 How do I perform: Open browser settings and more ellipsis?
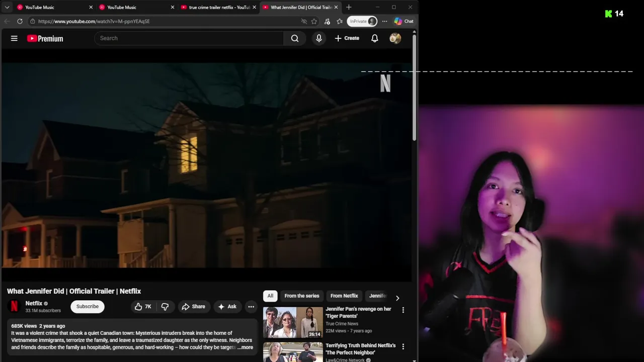[384, 21]
